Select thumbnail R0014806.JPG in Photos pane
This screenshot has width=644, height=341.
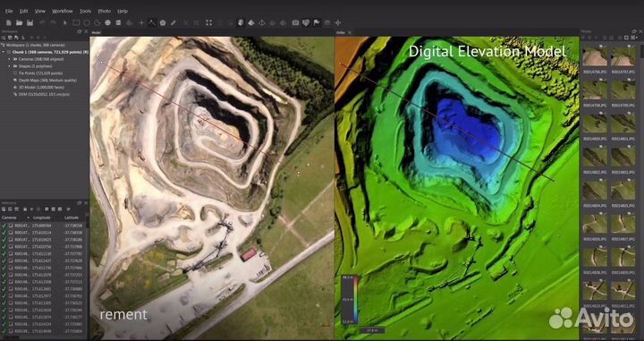[x=595, y=224]
